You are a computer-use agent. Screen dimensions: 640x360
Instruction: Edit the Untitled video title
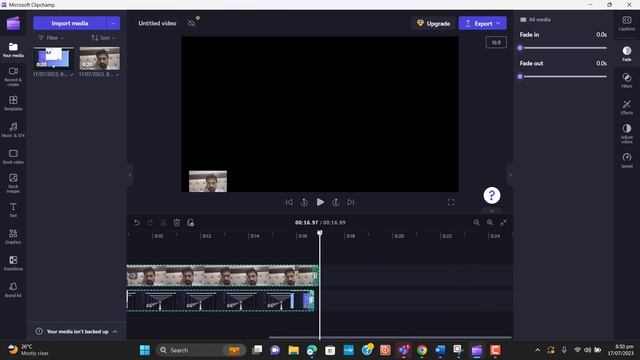click(x=157, y=23)
